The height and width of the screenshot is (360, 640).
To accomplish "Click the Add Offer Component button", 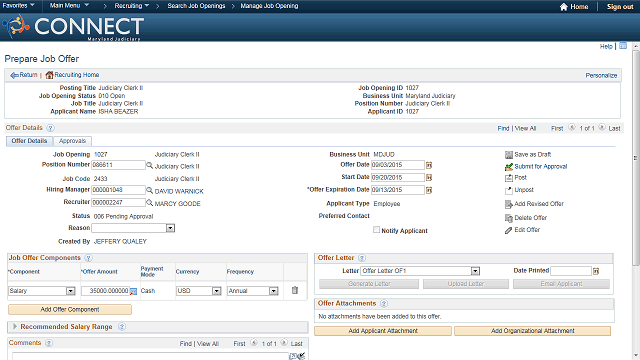I will 70,309.
